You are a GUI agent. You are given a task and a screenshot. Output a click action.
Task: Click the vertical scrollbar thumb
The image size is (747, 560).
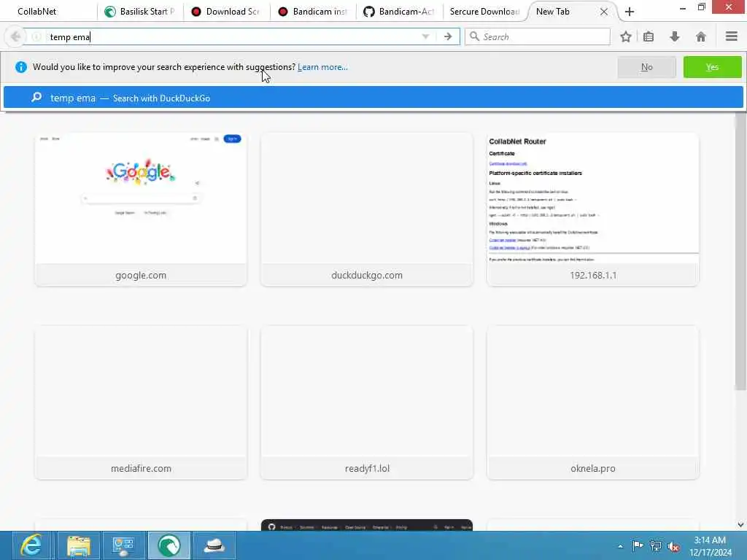740,252
